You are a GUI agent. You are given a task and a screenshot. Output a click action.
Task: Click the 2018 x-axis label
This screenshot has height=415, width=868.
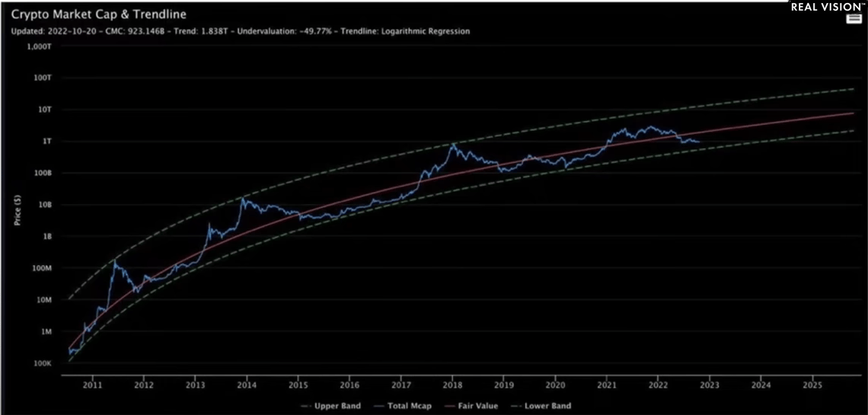tap(453, 384)
